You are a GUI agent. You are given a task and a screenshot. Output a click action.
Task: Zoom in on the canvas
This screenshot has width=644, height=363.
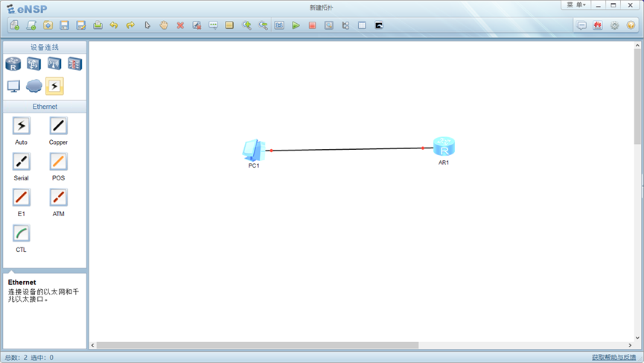click(x=246, y=25)
